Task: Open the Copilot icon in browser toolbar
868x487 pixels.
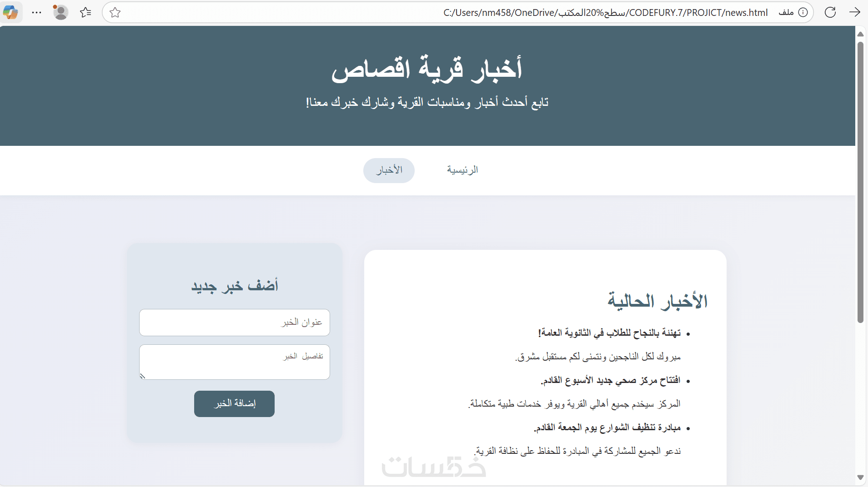Action: 10,12
